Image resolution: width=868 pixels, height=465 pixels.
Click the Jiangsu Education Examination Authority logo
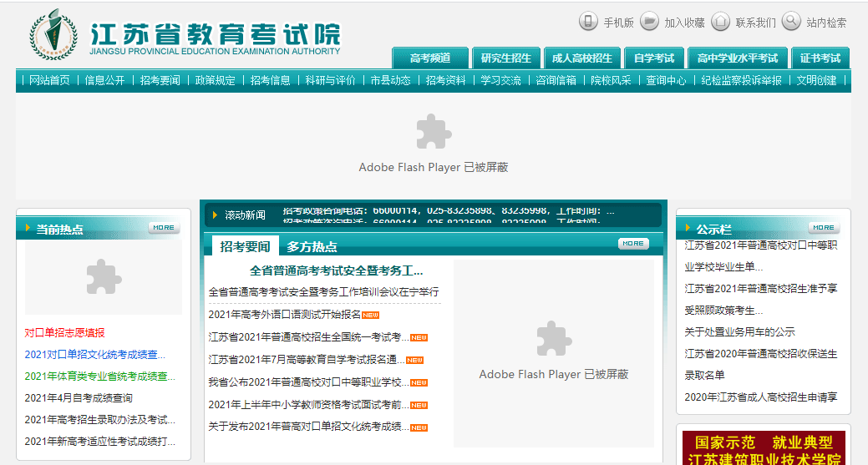click(185, 34)
